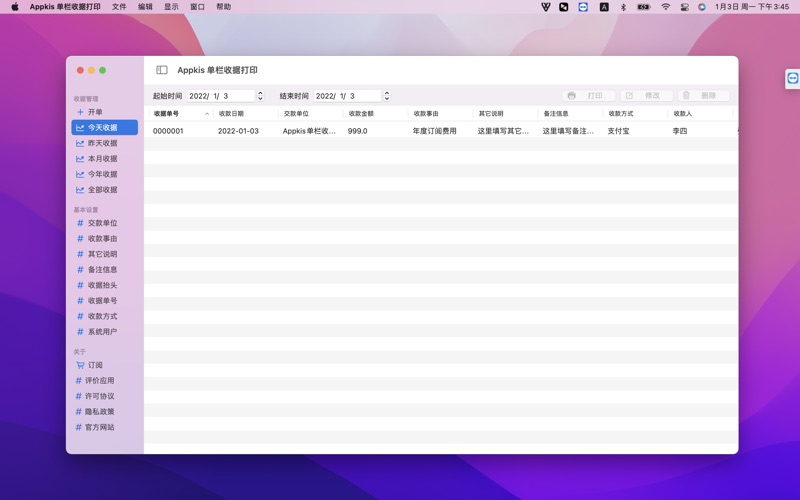Viewport: 800px width, 500px height.
Task: Click the 打印 print button
Action: point(588,95)
